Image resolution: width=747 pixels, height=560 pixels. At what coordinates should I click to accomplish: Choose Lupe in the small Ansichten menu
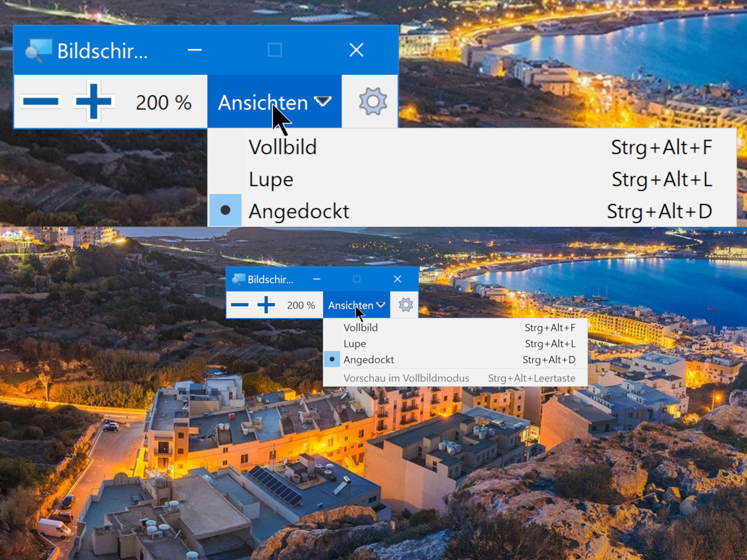pyautogui.click(x=455, y=344)
